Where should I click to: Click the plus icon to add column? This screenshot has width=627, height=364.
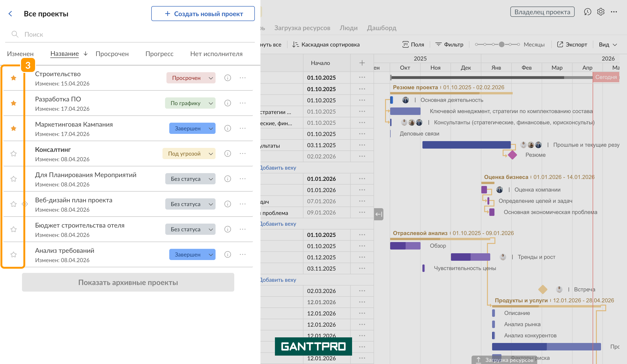[x=362, y=63]
